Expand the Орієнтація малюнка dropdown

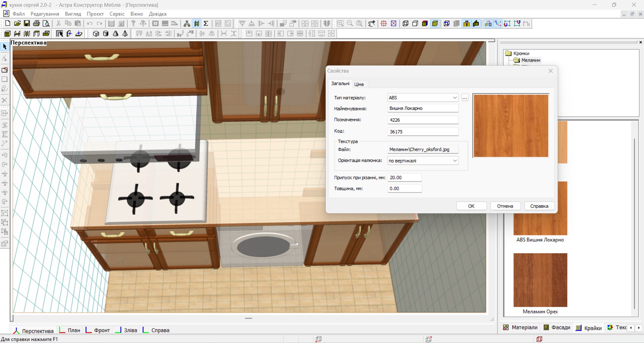(455, 161)
